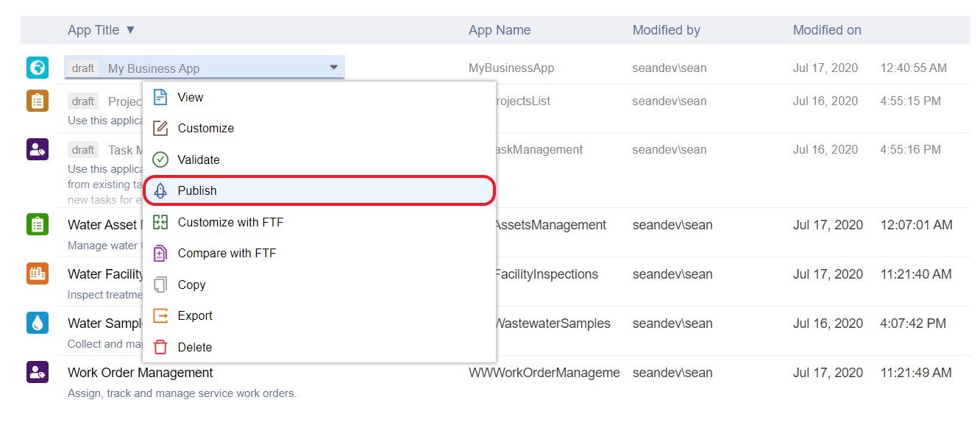The width and height of the screenshot is (980, 422).
Task: Click the My Business App globe icon
Action: tap(38, 68)
